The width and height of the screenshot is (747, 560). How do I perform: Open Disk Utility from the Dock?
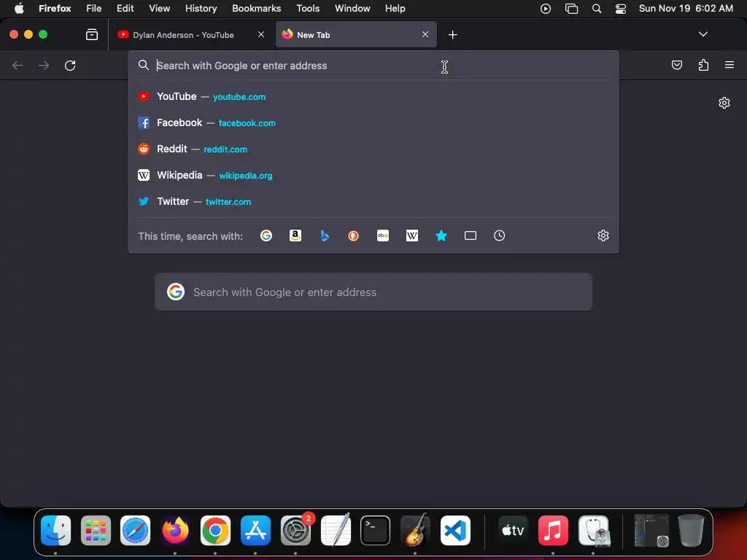pyautogui.click(x=593, y=531)
